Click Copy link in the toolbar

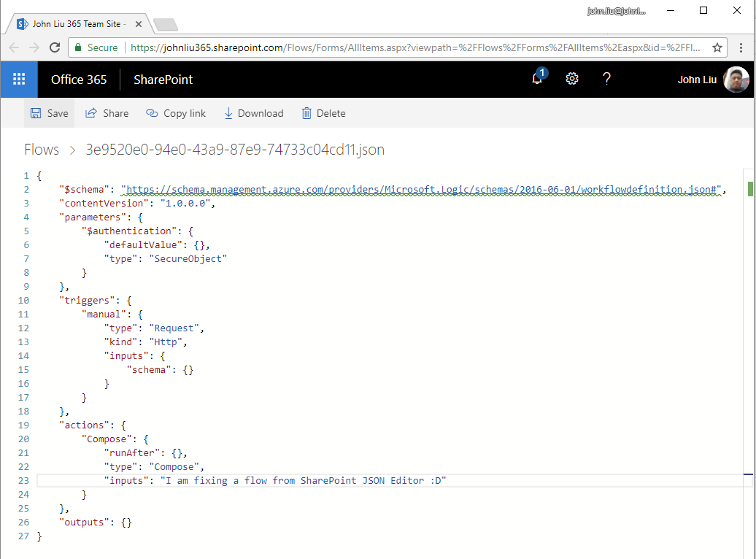point(176,113)
